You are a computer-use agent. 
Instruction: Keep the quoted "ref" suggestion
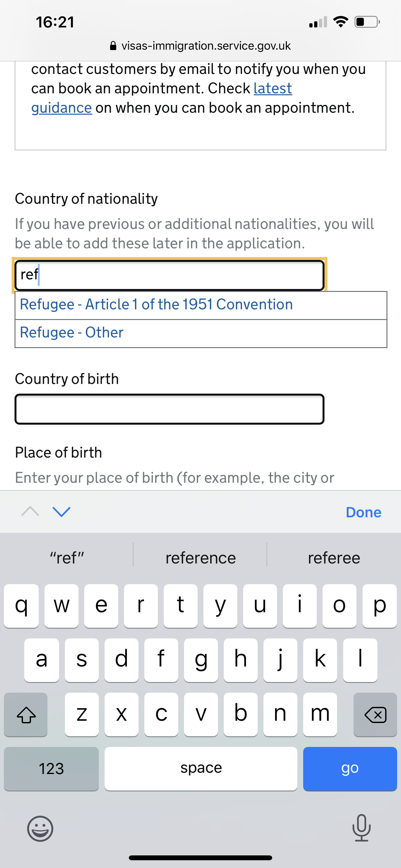[x=67, y=558]
